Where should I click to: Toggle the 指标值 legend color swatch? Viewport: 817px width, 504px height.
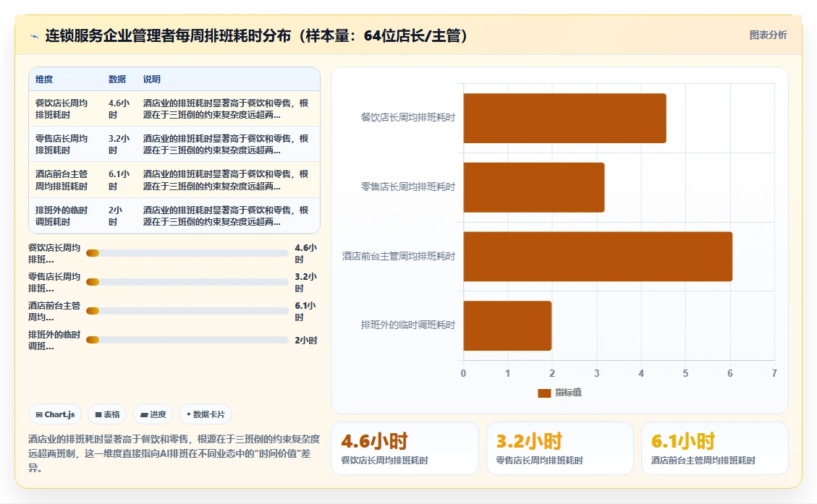click(544, 393)
